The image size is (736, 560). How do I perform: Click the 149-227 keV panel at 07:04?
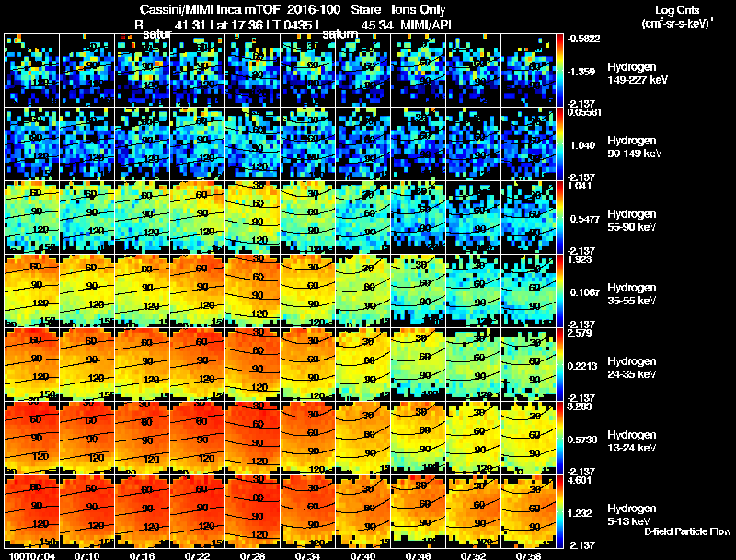click(x=32, y=71)
